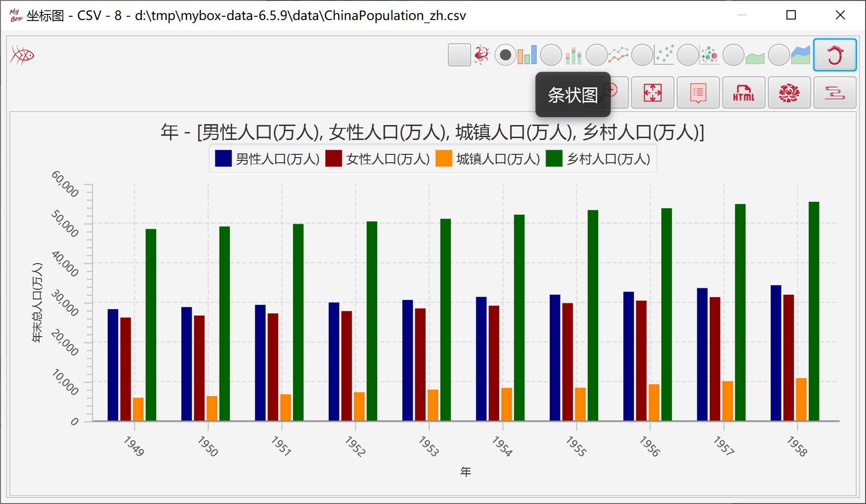Image resolution: width=866 pixels, height=504 pixels.
Task: Click the dark red 女性人口 legend swatch
Action: pos(333,159)
